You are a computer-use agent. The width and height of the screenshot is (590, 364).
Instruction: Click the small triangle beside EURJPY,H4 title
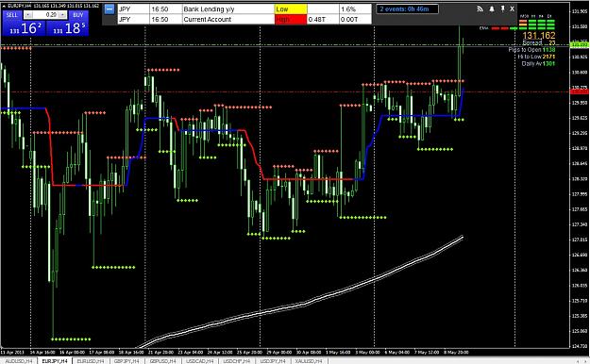(4, 6)
